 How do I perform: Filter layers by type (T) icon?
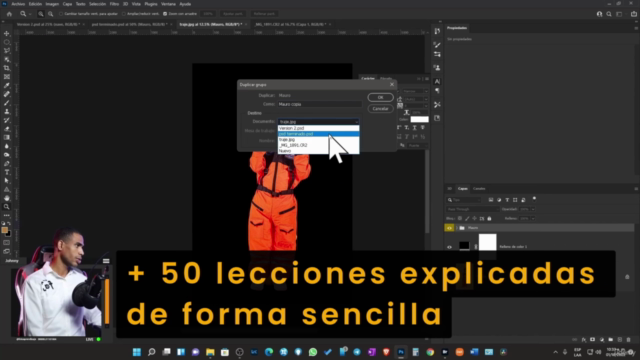pos(507,200)
